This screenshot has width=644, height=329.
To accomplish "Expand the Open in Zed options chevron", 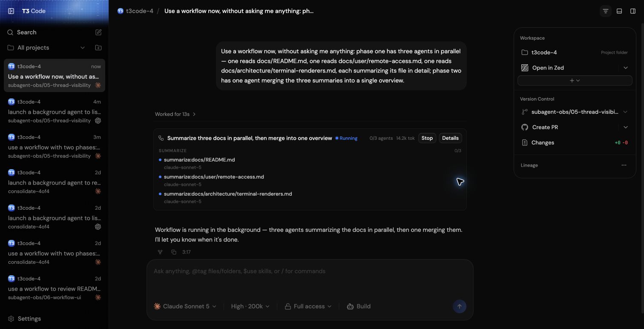I will pyautogui.click(x=625, y=68).
